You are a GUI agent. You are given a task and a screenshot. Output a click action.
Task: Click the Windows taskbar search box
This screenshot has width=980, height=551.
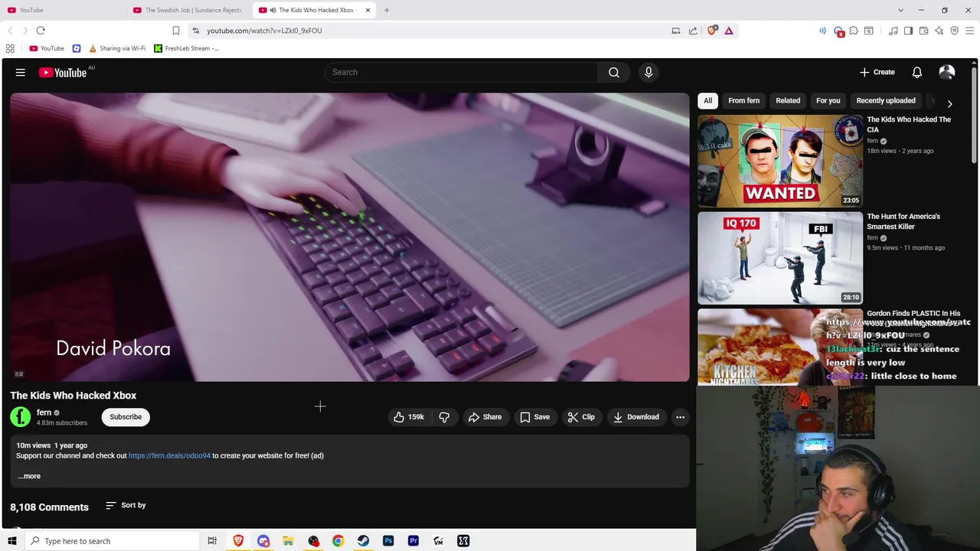pos(112,541)
